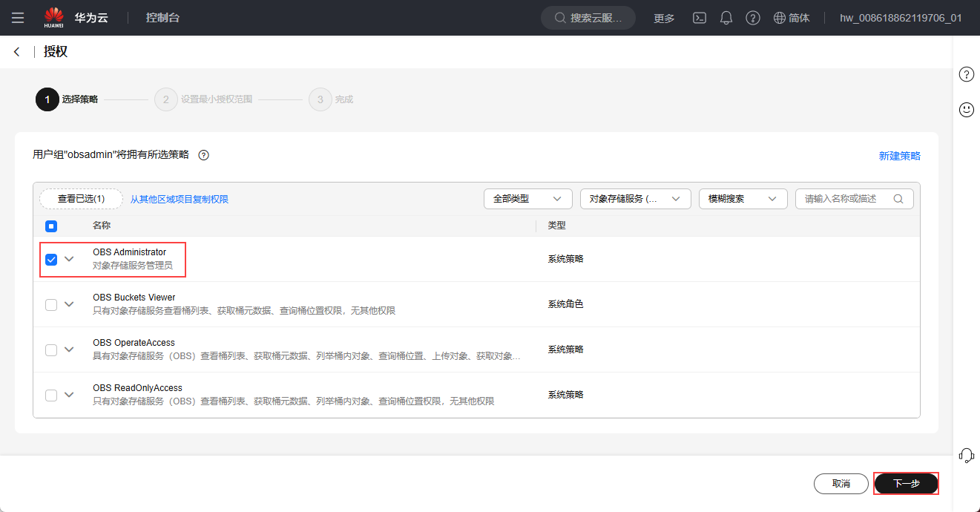Open the CloudShell terminal icon
The width and height of the screenshot is (980, 512).
[699, 18]
